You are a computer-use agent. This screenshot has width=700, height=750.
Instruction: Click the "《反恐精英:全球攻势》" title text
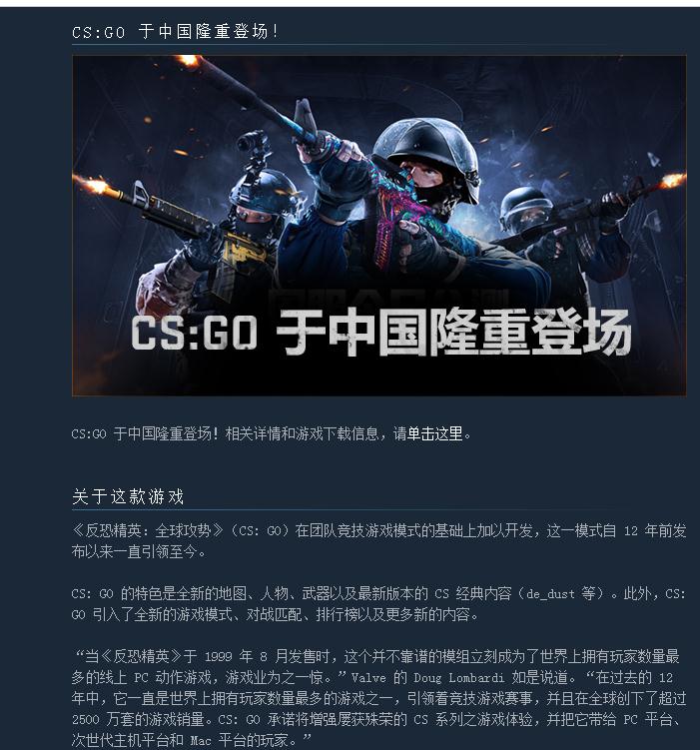click(147, 530)
